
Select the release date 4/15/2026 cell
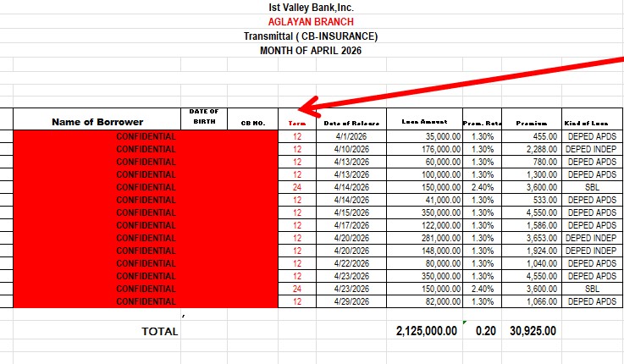tap(351, 212)
